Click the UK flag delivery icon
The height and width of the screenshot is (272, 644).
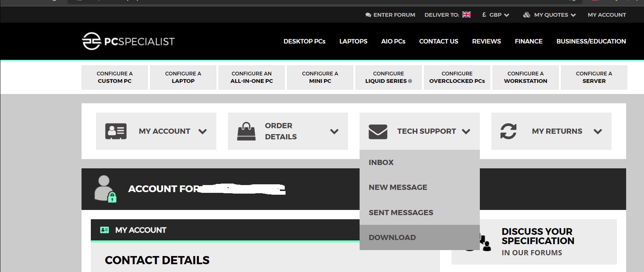(466, 14)
